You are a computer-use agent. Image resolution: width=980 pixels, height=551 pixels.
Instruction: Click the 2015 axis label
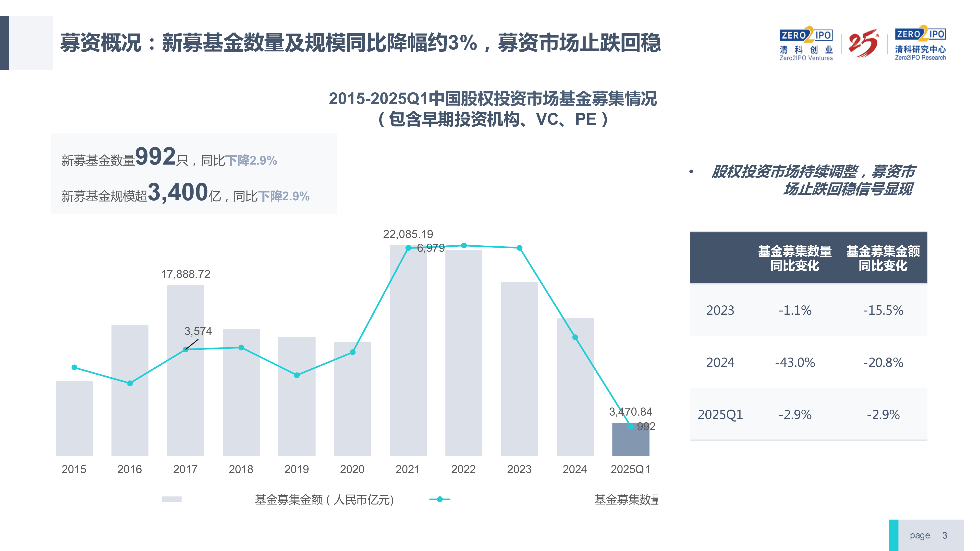(x=74, y=469)
